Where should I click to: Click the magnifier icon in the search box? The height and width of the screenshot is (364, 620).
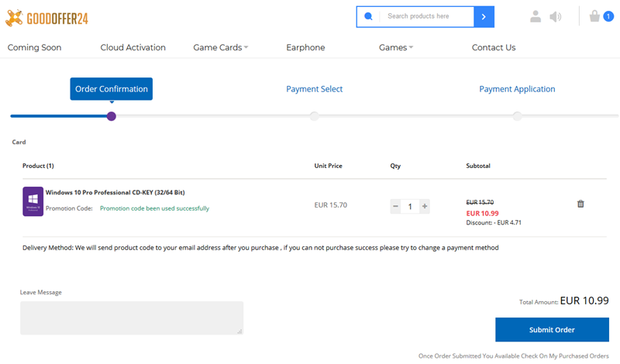[368, 16]
